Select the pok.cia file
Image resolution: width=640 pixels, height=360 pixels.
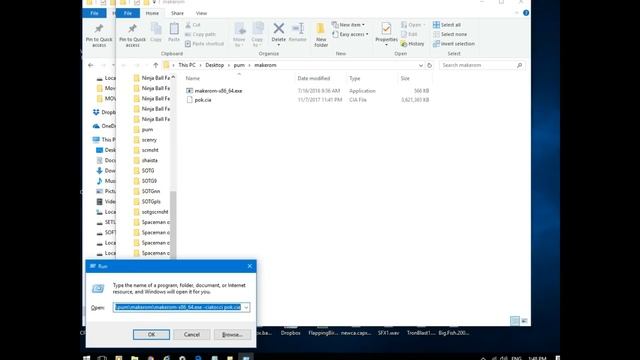203,100
